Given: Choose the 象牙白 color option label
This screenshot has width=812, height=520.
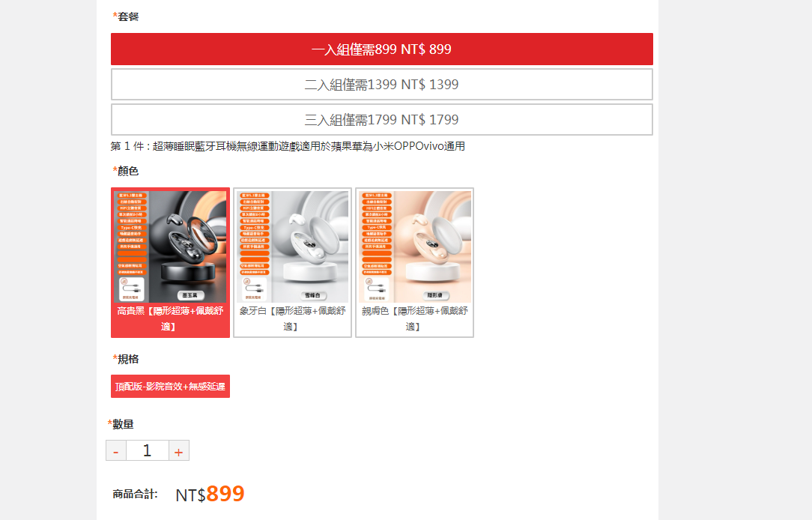Looking at the screenshot, I should click(292, 318).
